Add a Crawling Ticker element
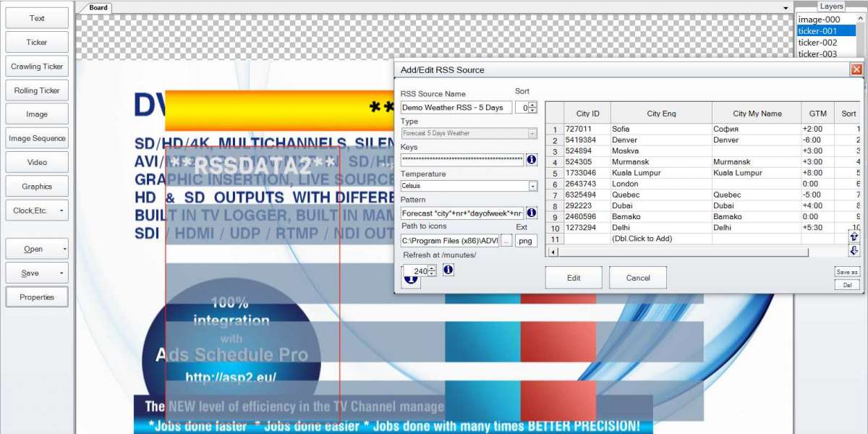Image resolution: width=868 pixels, height=434 pixels. (37, 67)
